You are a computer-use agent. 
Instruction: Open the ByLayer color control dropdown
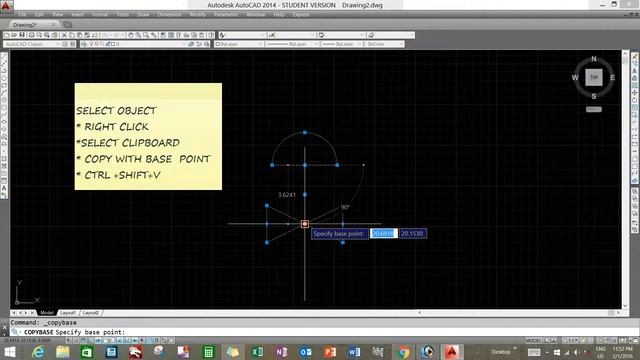pyautogui.click(x=239, y=44)
